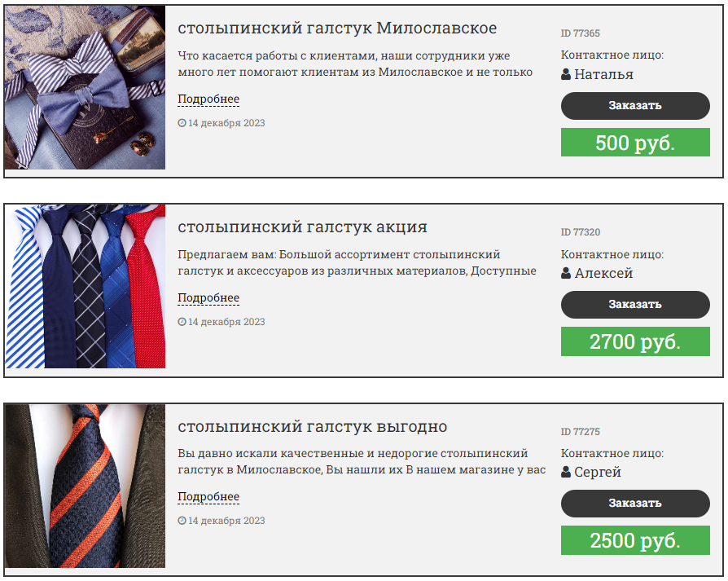Click the clock icon in the выгодно listing
This screenshot has width=728, height=581.
pos(182,520)
